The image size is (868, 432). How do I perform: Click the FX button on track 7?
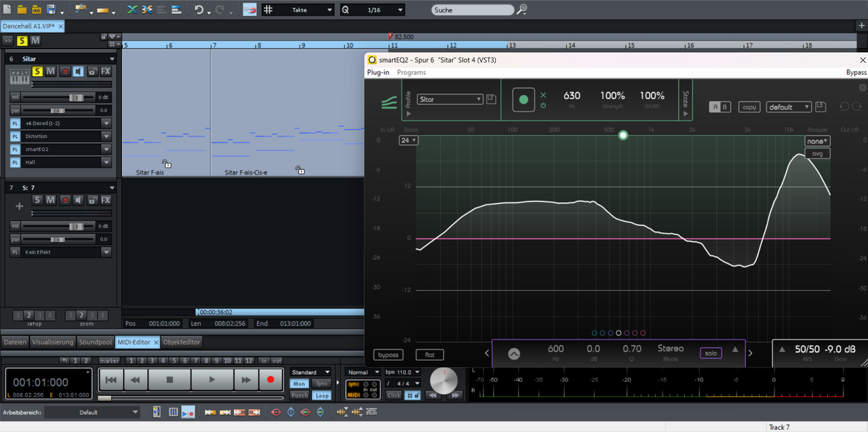point(106,200)
